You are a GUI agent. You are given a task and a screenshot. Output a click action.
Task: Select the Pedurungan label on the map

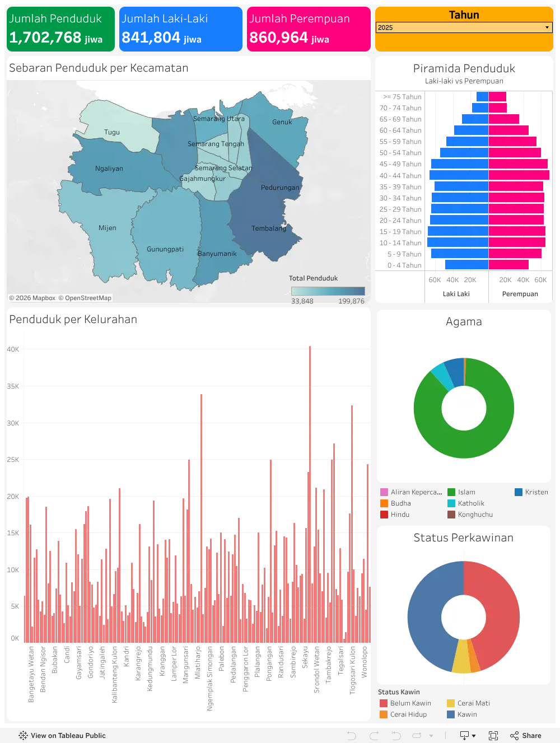[x=280, y=188]
